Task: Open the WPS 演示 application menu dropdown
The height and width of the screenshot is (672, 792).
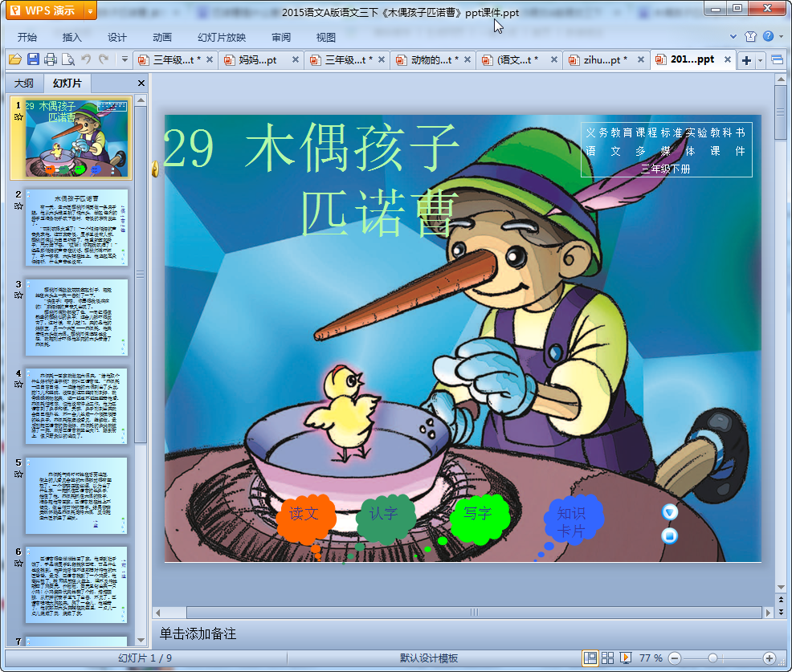Action: click(x=90, y=10)
